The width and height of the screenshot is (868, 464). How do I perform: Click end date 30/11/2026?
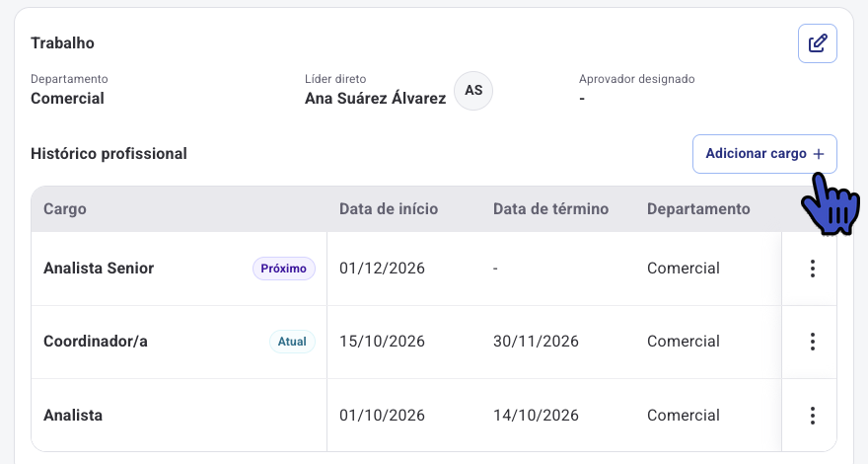536,342
